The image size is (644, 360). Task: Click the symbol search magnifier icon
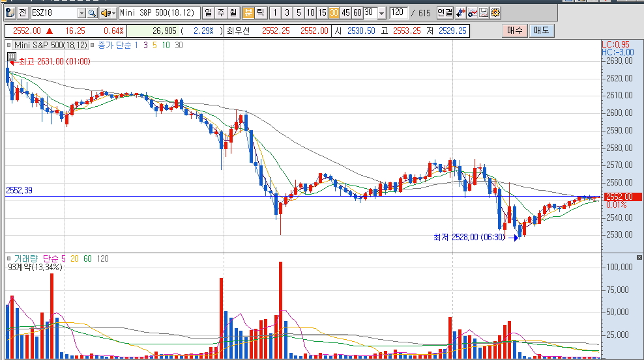click(92, 12)
